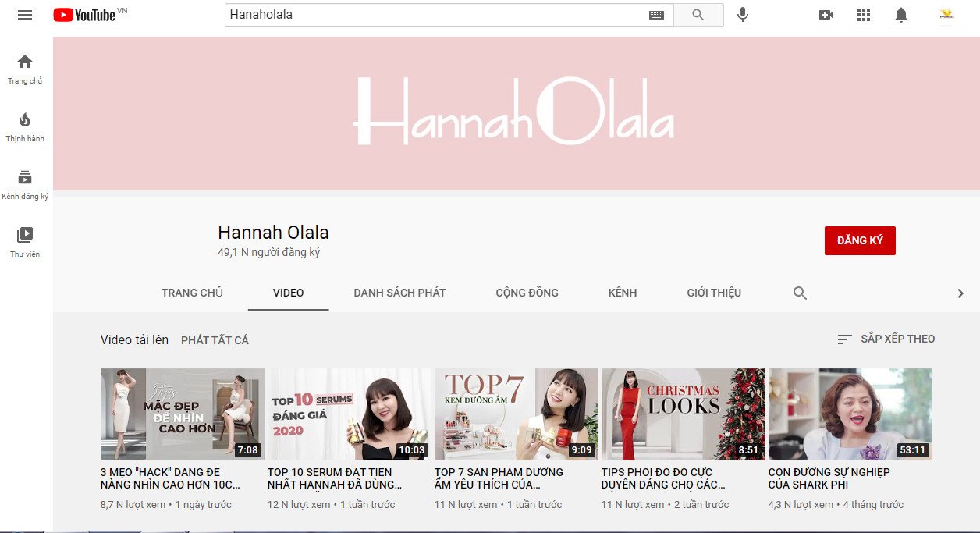
Task: Open Kênh đăng ký subscriptions in the sidebar
Action: pyautogui.click(x=25, y=185)
